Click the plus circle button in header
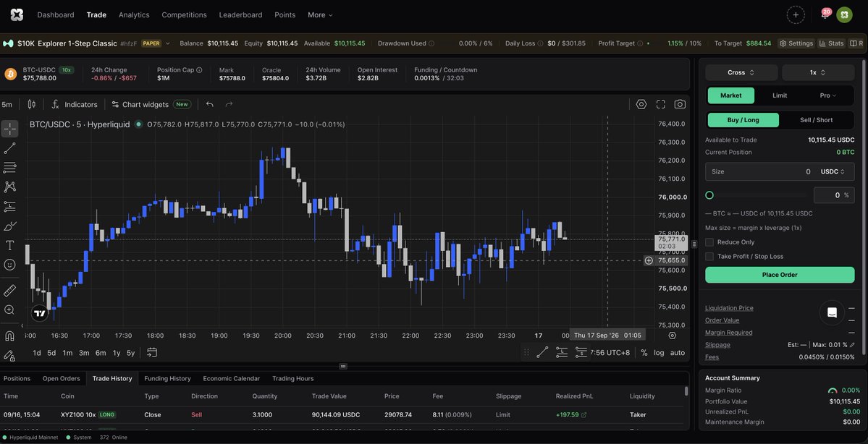The width and height of the screenshot is (868, 444). pyautogui.click(x=796, y=15)
